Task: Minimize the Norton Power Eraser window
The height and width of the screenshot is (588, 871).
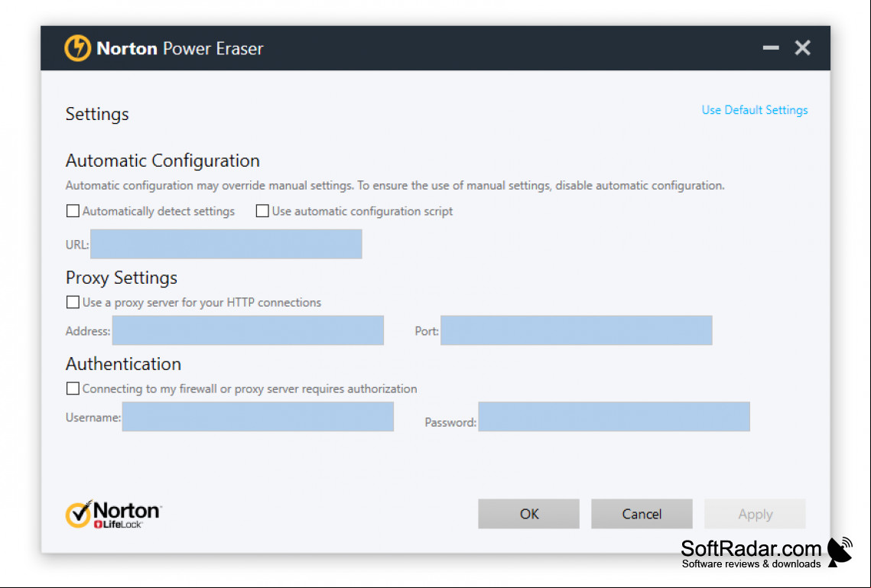Action: coord(771,47)
